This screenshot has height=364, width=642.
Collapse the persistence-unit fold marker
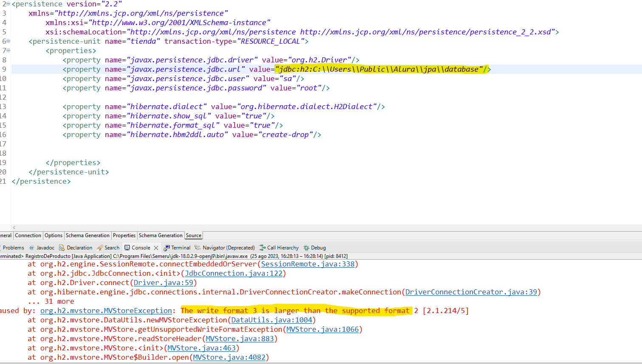point(8,41)
